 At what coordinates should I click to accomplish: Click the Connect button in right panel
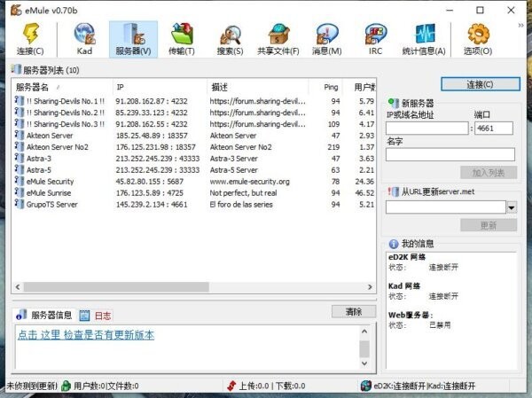click(481, 84)
